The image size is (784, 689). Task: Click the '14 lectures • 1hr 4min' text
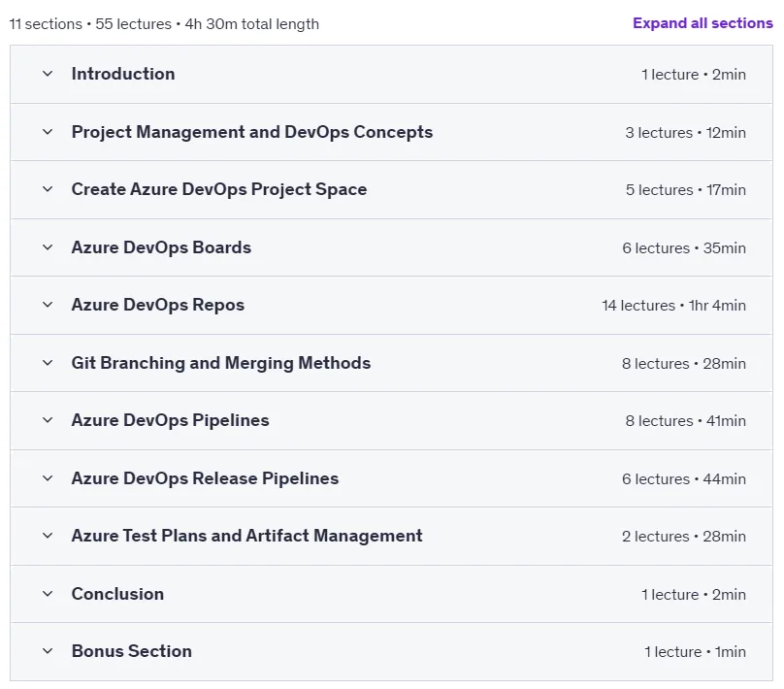[x=673, y=306]
